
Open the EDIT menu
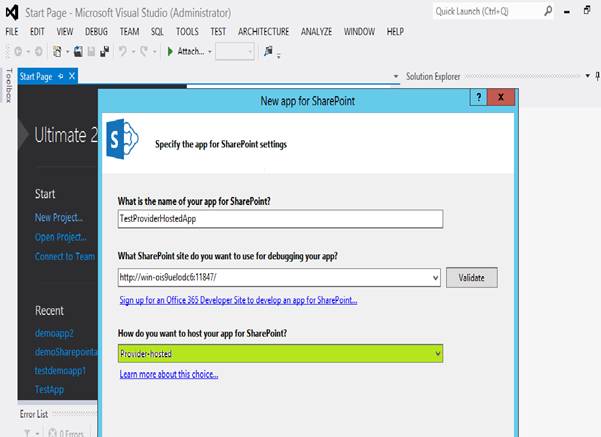pyautogui.click(x=37, y=31)
